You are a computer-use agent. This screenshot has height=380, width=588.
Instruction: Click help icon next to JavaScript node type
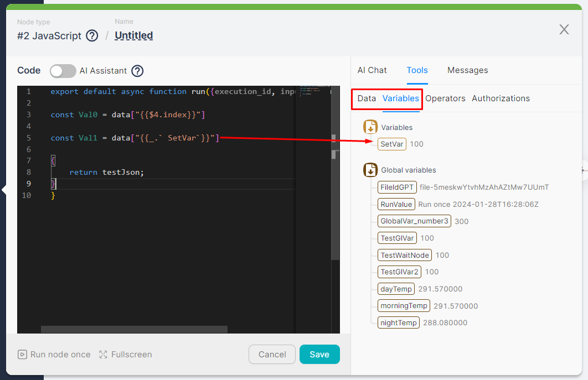(92, 36)
